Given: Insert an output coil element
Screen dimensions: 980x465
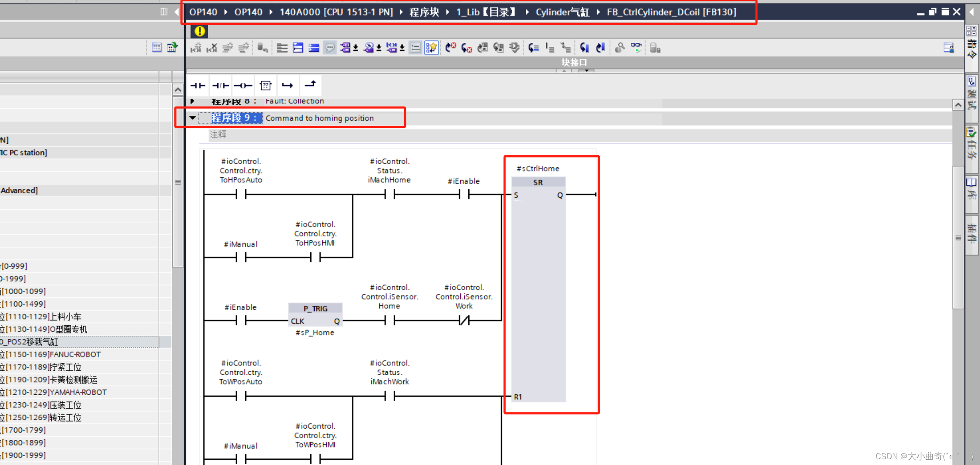Looking at the screenshot, I should pyautogui.click(x=243, y=85).
